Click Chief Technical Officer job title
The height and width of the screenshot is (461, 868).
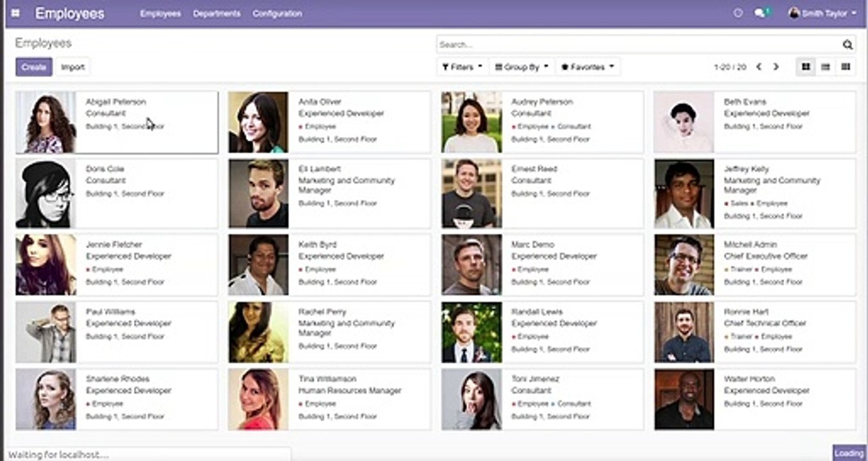click(x=765, y=323)
